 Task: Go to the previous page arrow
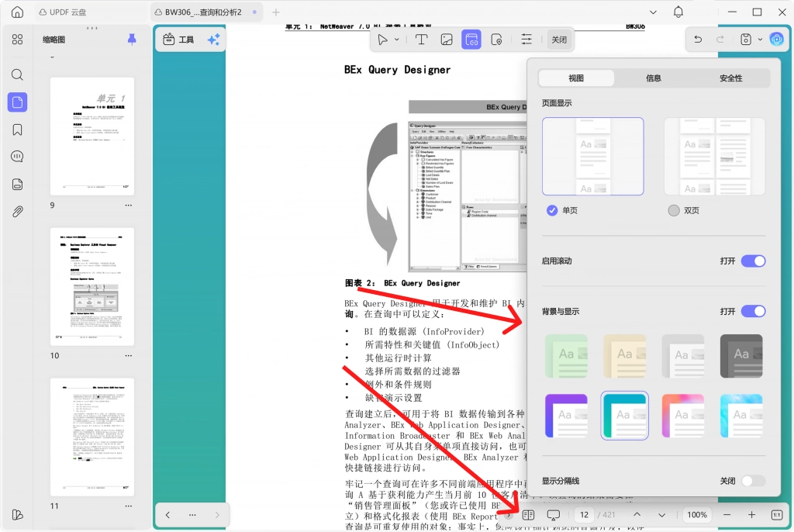(637, 515)
